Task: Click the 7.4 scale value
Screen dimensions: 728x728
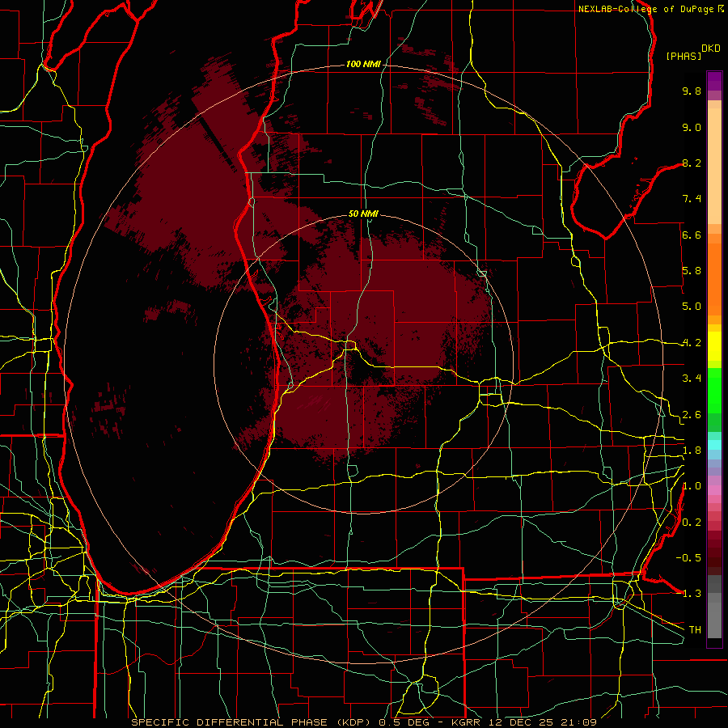Action: (692, 199)
